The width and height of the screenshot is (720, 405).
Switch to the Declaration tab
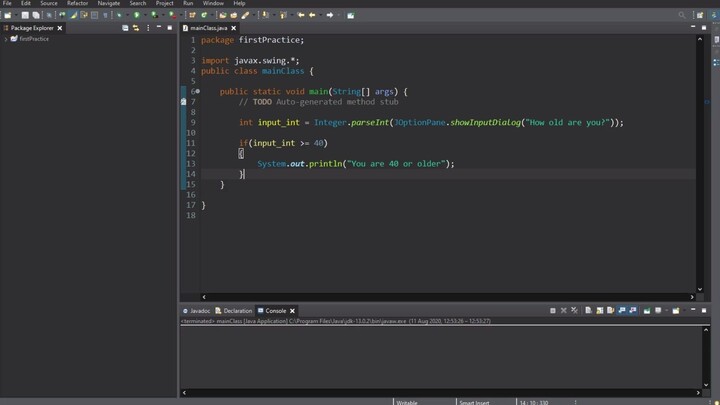(237, 311)
